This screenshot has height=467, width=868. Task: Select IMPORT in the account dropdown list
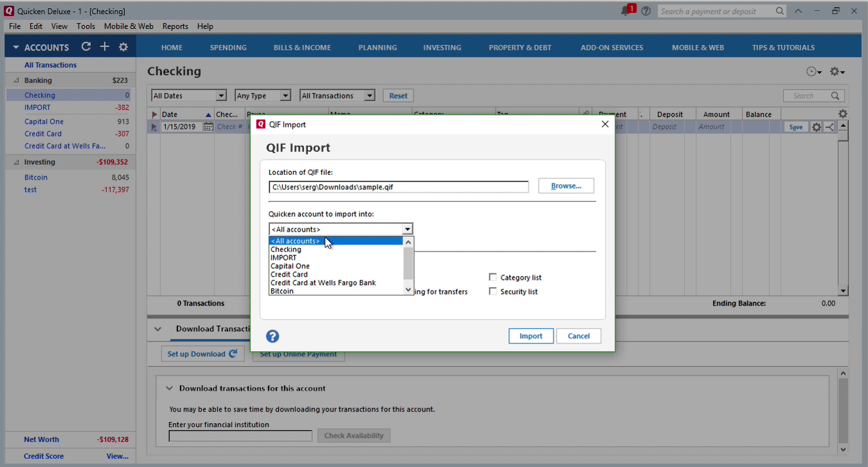pyautogui.click(x=336, y=258)
